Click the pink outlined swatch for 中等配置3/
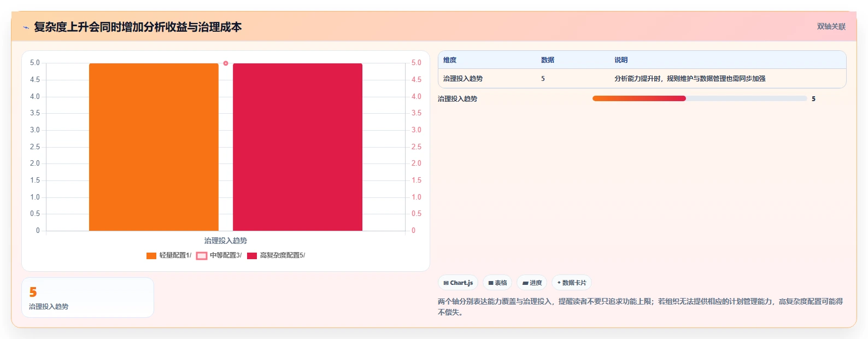This screenshot has width=868, height=339. [202, 256]
